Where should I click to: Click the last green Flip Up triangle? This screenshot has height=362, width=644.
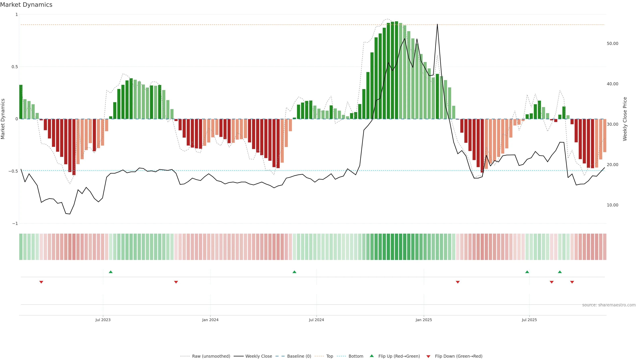[560, 272]
